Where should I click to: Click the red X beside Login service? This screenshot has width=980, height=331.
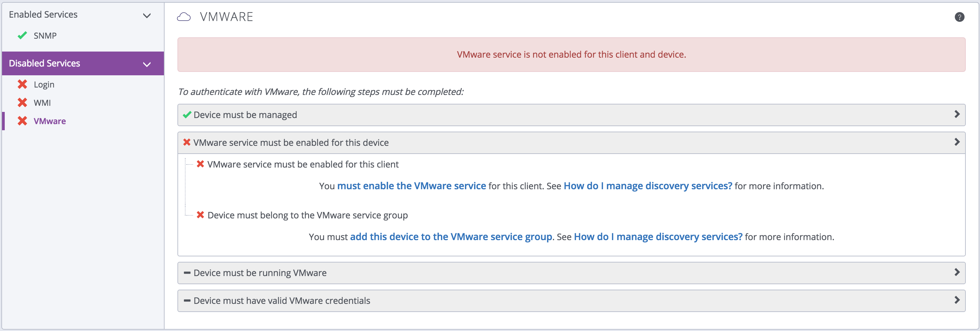tap(23, 84)
